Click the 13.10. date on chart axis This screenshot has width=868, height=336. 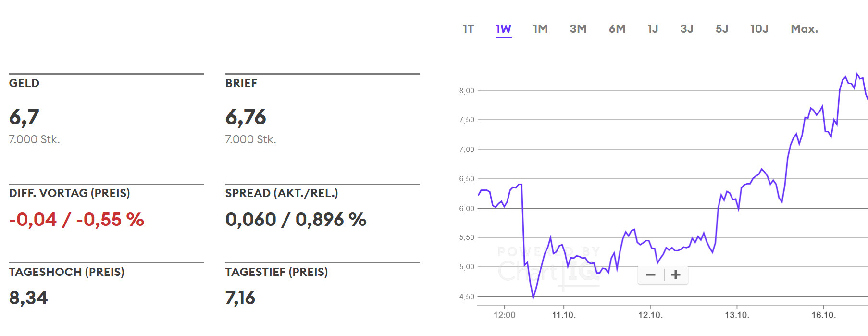pos(737,315)
